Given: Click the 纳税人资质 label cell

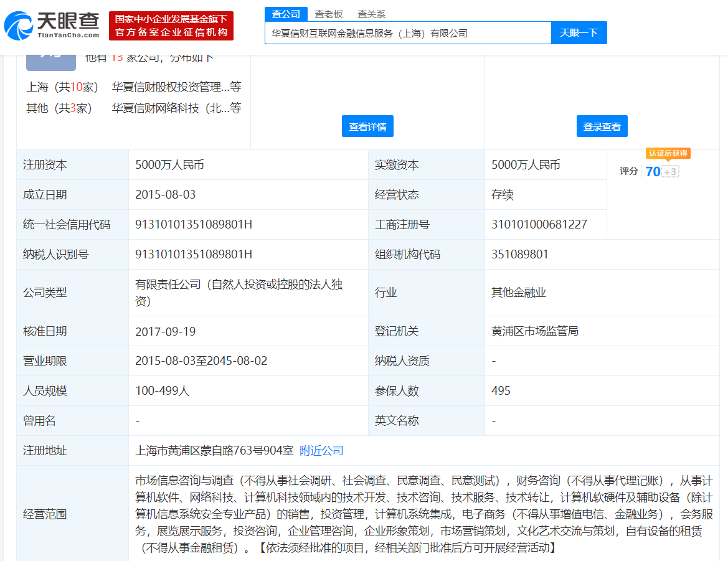Looking at the screenshot, I should (x=426, y=361).
